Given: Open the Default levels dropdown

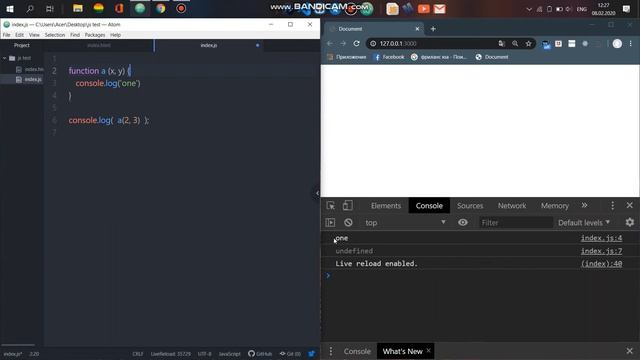Looking at the screenshot, I should pos(584,222).
